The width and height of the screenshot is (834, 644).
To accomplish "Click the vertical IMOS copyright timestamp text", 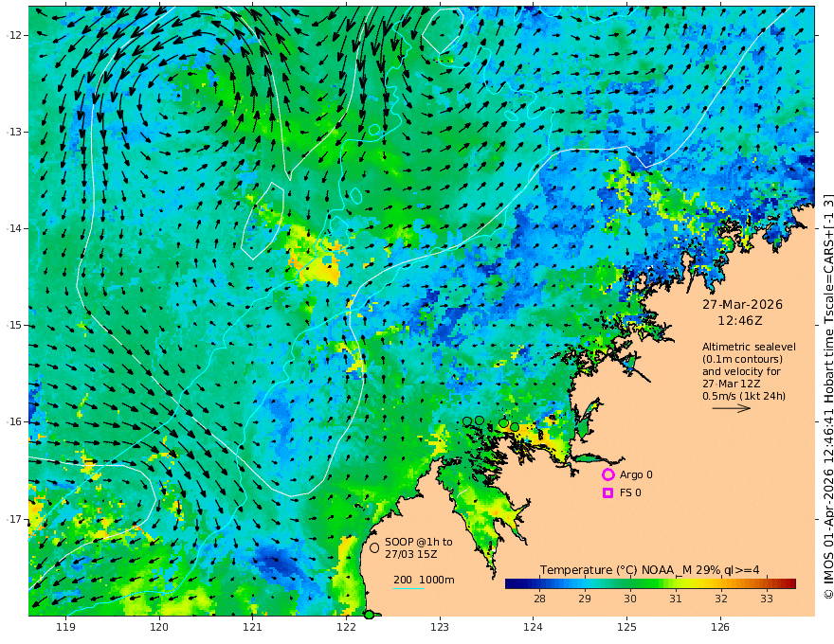I will [x=828, y=397].
